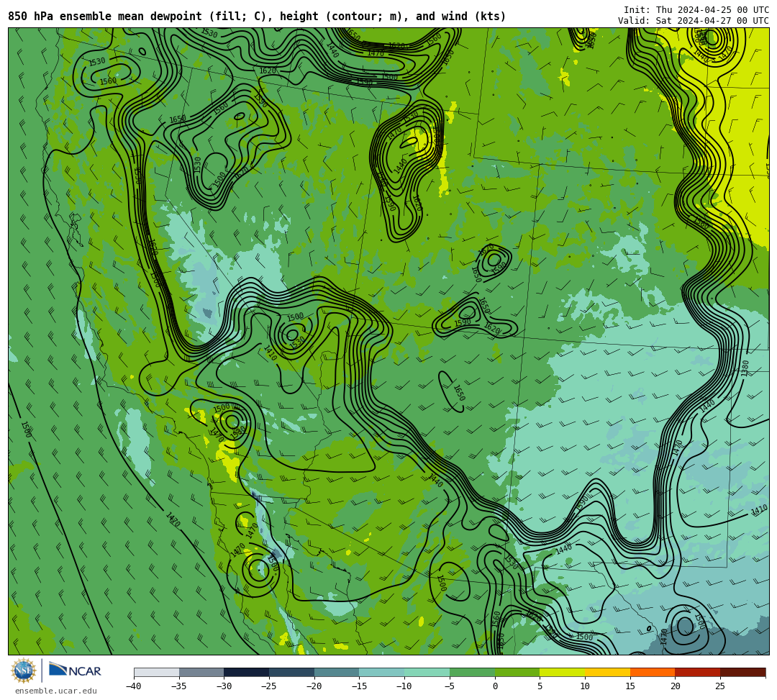Pick the olive green 0 to 5 colorbar swatch
Image resolution: width=777 pixels, height=700 pixels.
[517, 672]
